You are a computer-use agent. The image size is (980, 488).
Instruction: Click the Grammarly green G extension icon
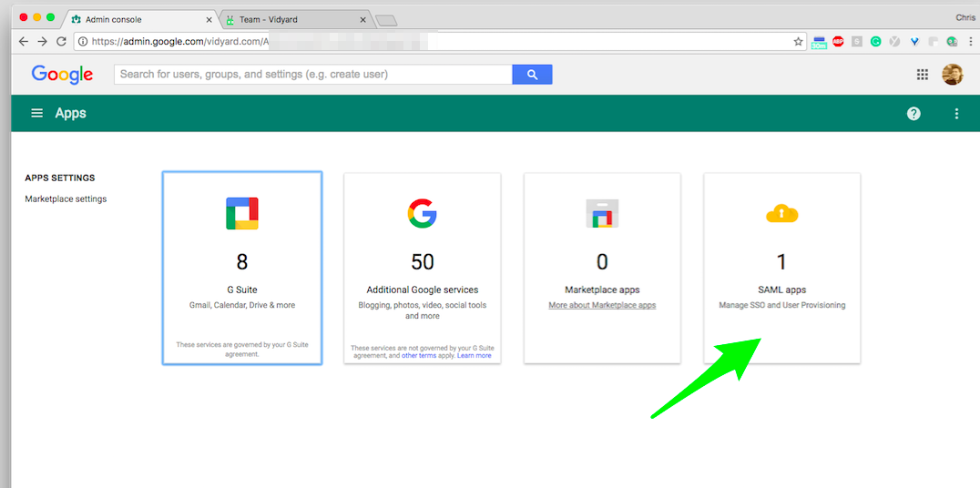pyautogui.click(x=876, y=42)
